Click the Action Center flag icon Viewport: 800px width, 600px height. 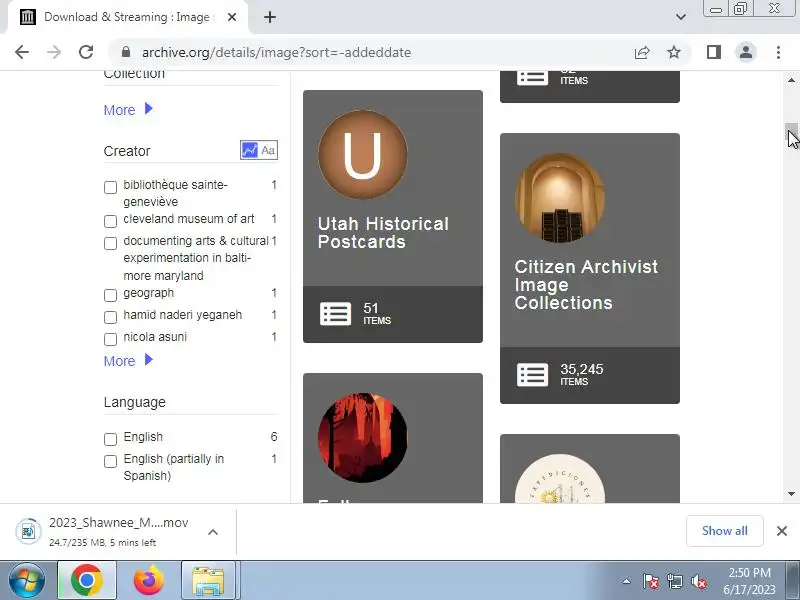point(651,581)
